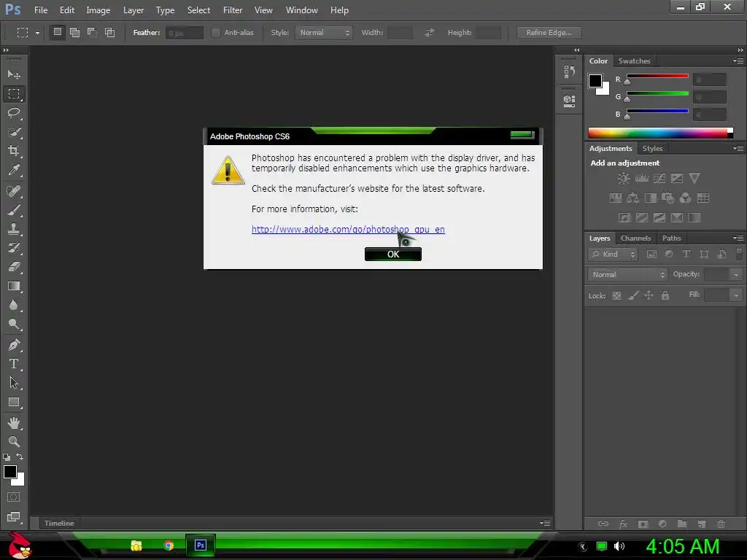The width and height of the screenshot is (747, 560).
Task: Select the Eraser tool
Action: click(14, 267)
